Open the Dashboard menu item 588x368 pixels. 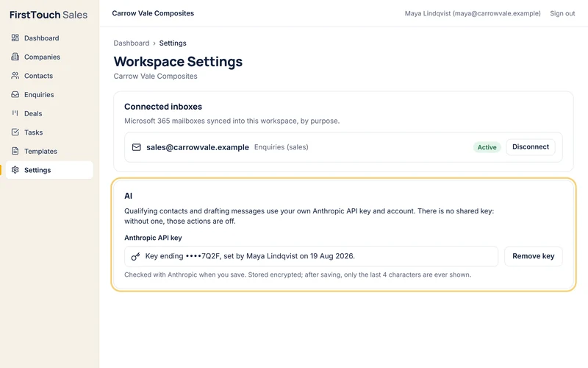49,38
